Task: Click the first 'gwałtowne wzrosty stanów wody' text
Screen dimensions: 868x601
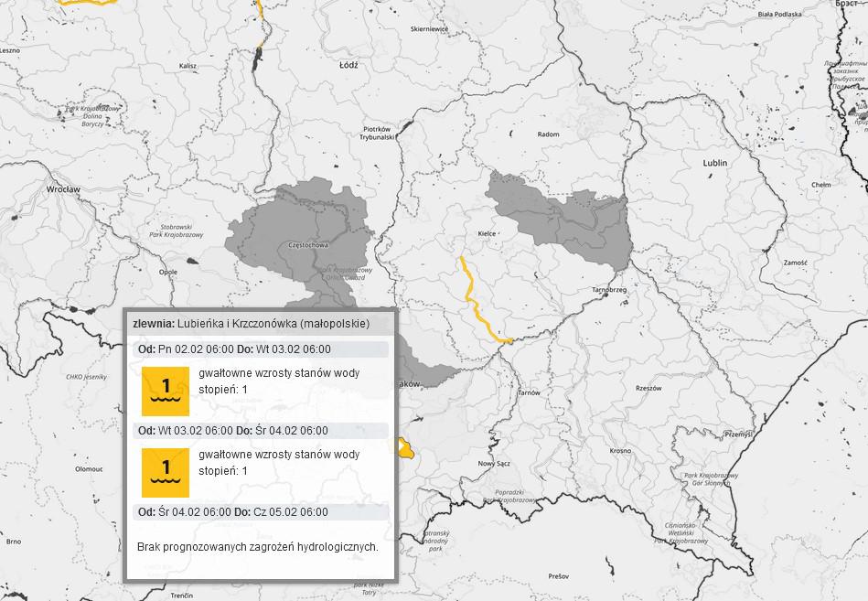Action: pyautogui.click(x=279, y=374)
